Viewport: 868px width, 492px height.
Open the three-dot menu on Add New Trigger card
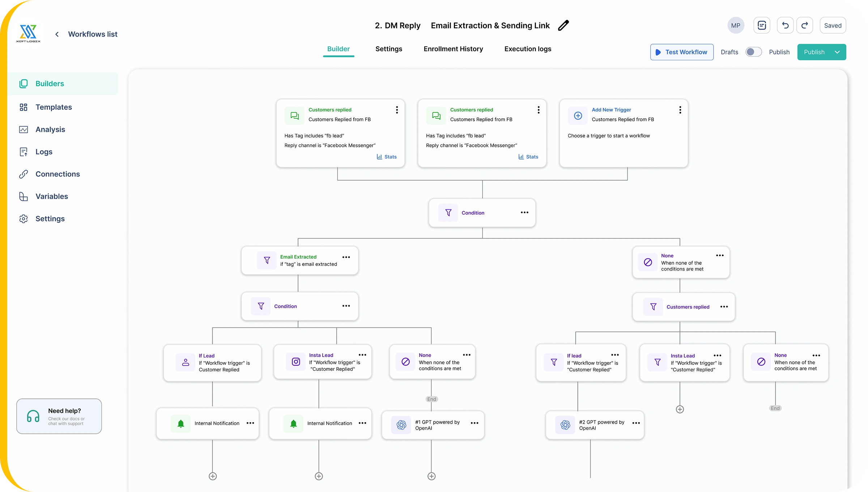680,110
